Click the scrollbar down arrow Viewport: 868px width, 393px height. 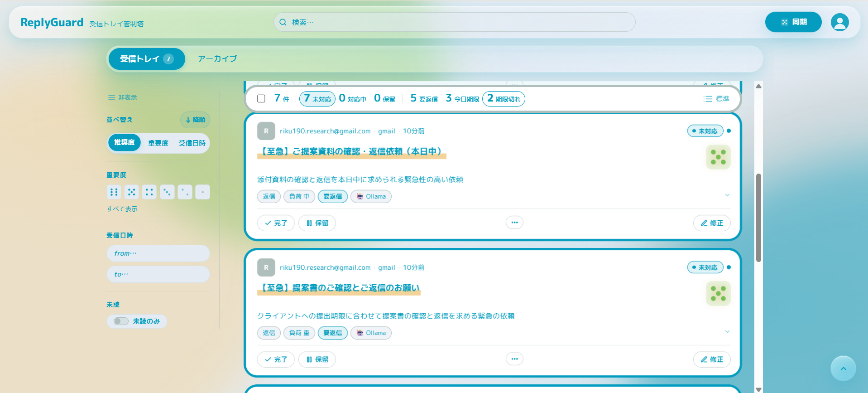point(758,389)
